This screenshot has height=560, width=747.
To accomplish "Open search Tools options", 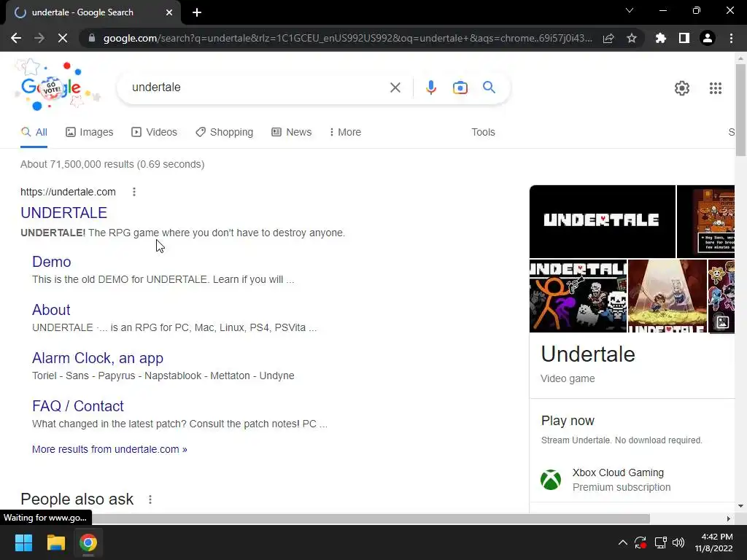I will coord(483,133).
